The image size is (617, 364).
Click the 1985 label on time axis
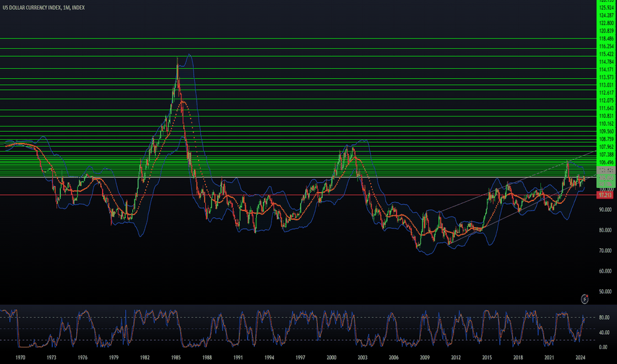(176, 357)
